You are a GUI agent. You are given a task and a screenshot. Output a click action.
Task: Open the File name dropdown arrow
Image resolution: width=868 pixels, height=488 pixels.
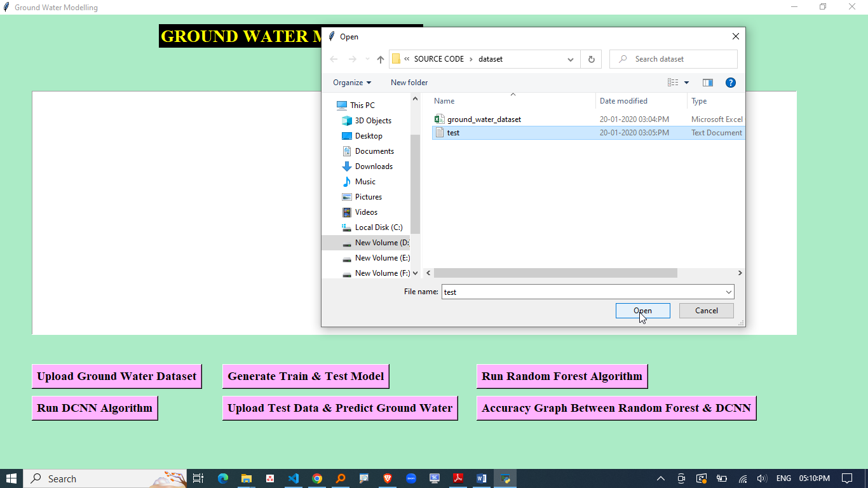pyautogui.click(x=728, y=292)
